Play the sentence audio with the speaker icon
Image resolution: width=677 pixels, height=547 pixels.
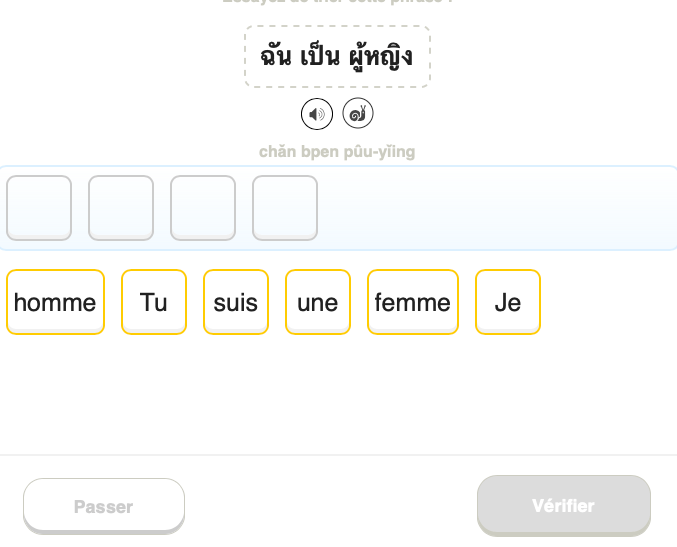coord(317,114)
